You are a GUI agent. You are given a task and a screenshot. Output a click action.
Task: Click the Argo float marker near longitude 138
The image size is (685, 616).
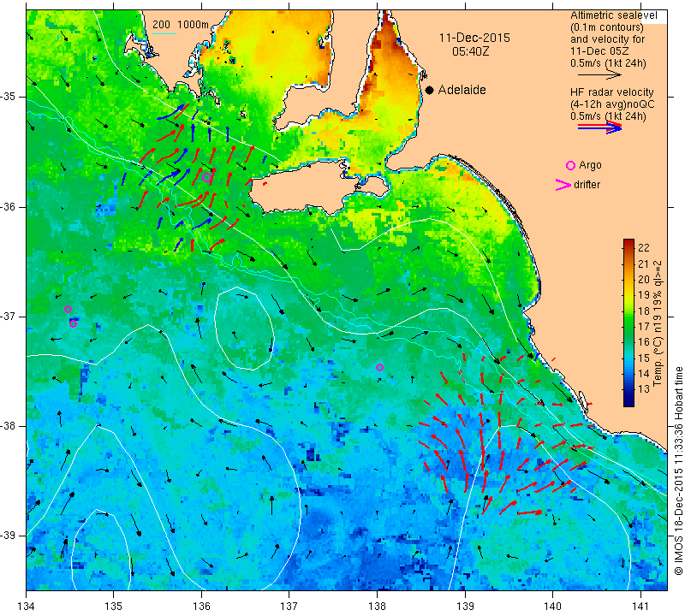[x=379, y=368]
